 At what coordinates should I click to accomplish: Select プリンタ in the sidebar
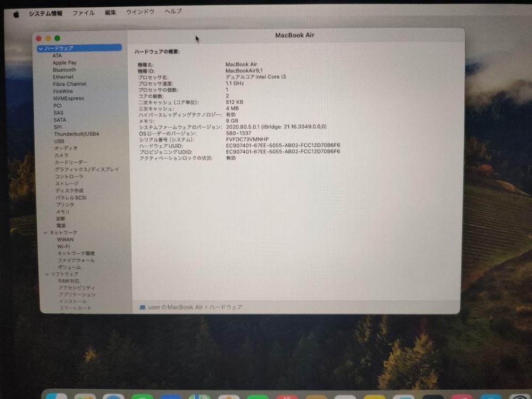point(65,205)
